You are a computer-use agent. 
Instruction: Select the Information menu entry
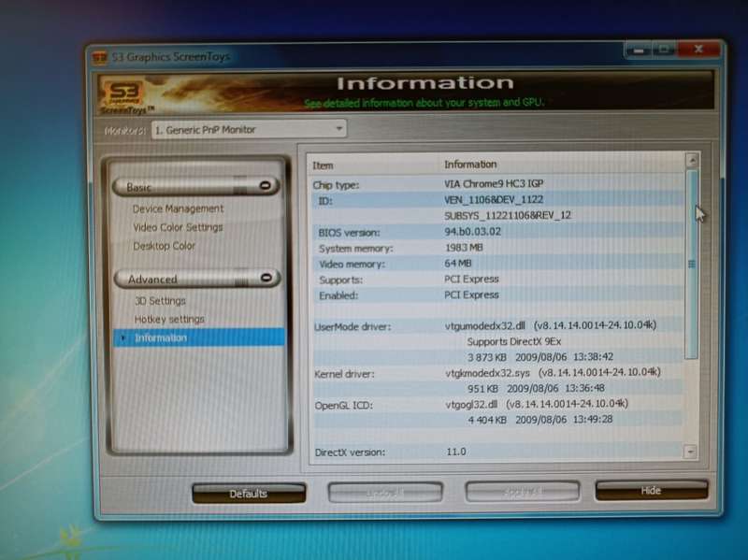pyautogui.click(x=199, y=337)
